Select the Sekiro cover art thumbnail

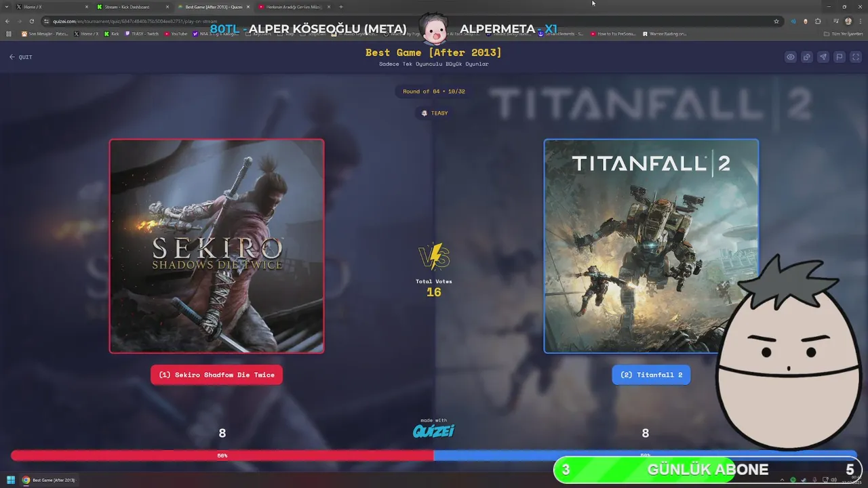pyautogui.click(x=217, y=246)
